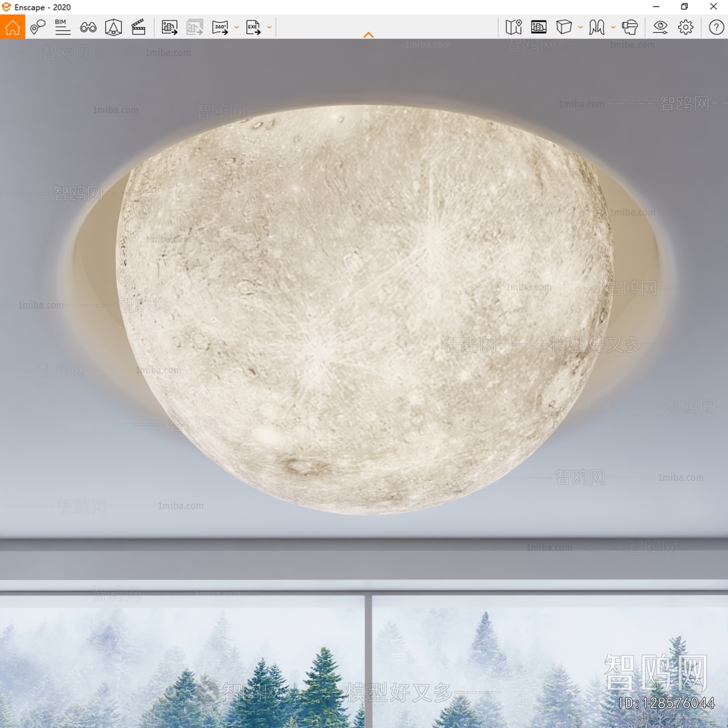Toggle Safe Frame icon
The image size is (728, 728).
tap(113, 27)
